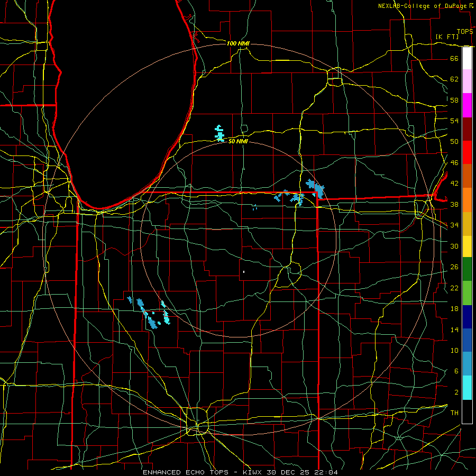Click the cyan echo near the 50 NMI label
476x476 pixels.
(x=219, y=133)
